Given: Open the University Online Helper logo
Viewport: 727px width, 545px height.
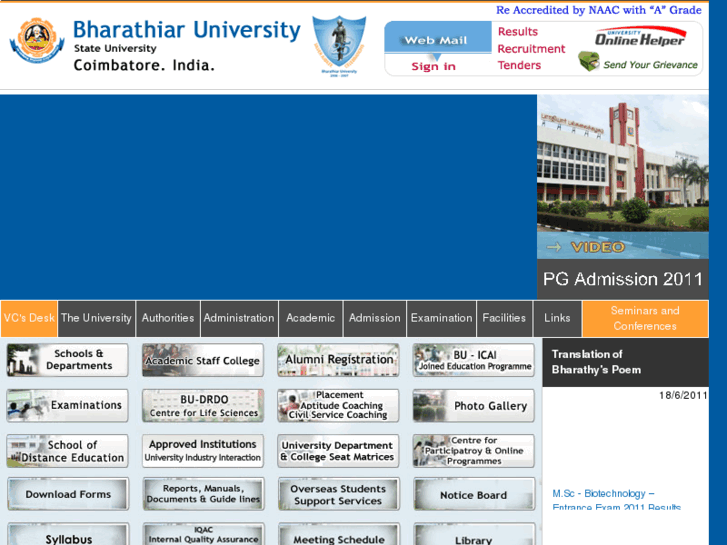Looking at the screenshot, I should pos(640,37).
